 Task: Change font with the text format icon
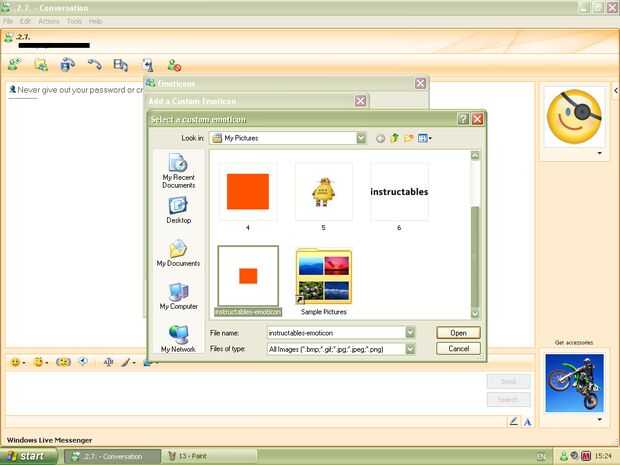pos(108,362)
